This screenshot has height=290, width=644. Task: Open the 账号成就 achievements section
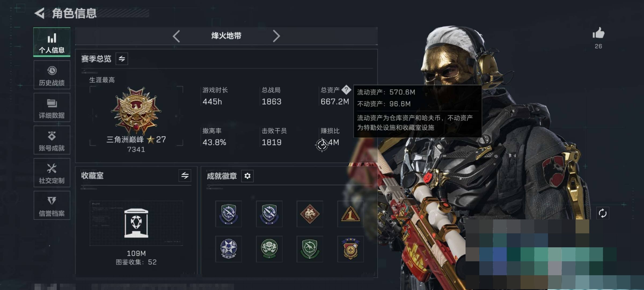52,140
